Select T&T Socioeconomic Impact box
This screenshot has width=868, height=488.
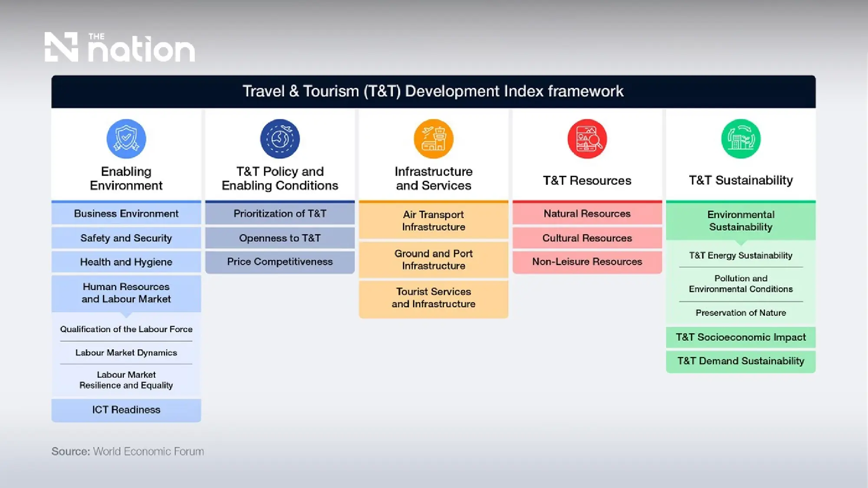pos(741,337)
